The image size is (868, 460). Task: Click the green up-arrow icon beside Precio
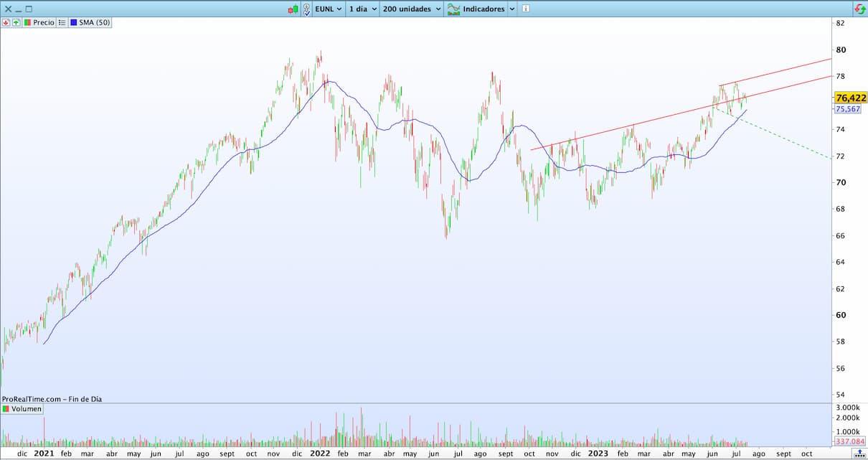tap(16, 22)
